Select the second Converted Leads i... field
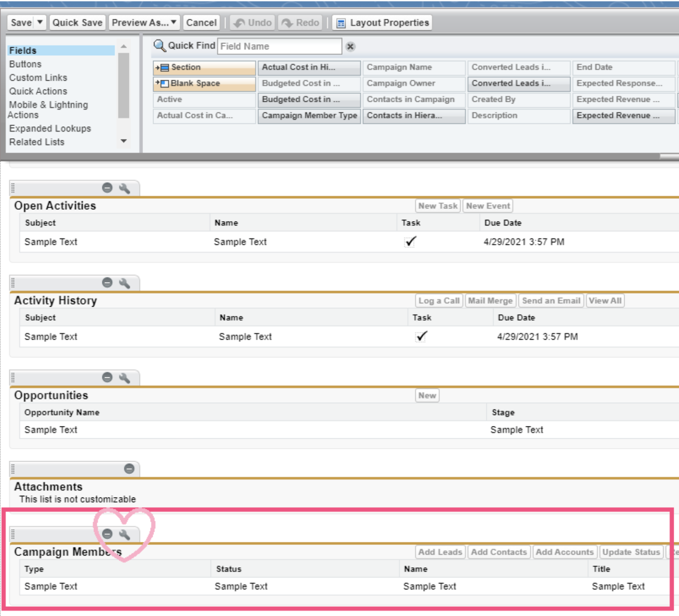679x616 pixels. pos(519,84)
